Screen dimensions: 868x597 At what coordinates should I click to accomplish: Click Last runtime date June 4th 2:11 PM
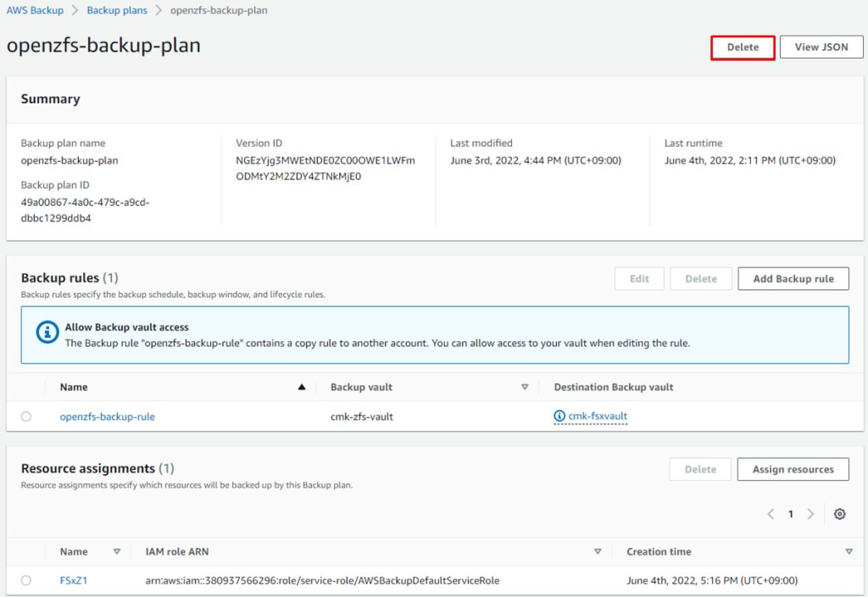coord(750,160)
